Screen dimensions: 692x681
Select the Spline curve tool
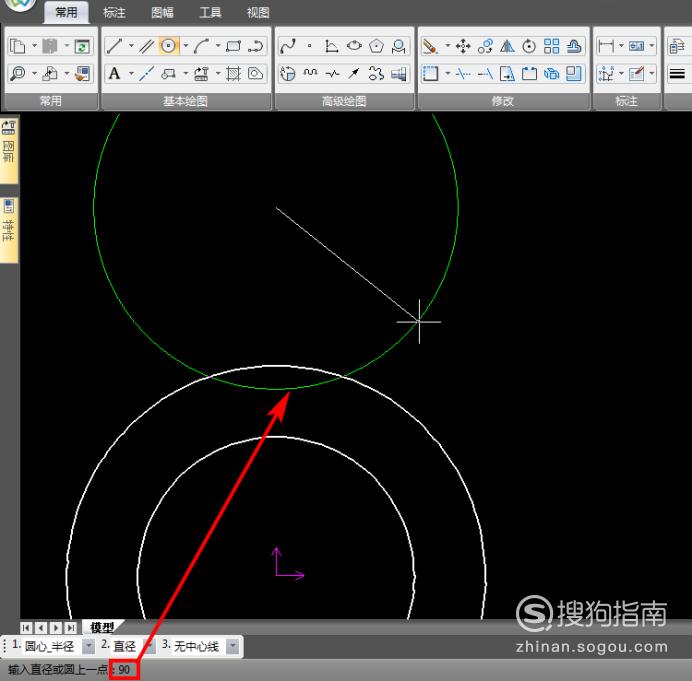288,46
